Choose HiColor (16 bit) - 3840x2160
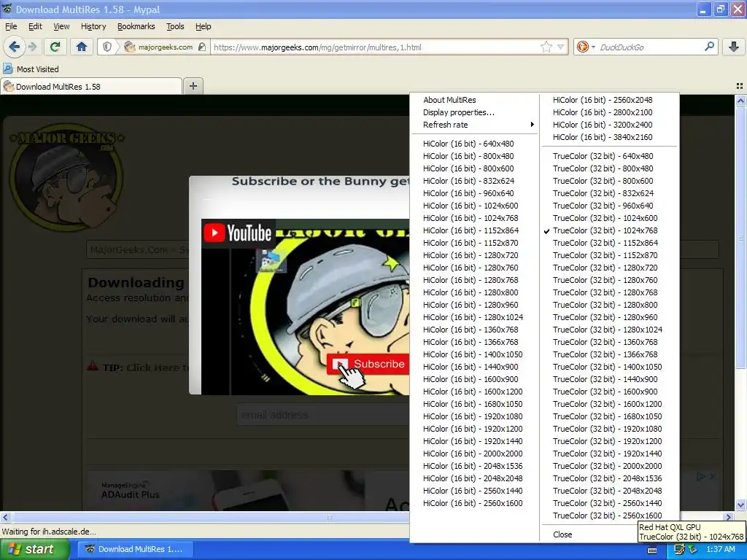The image size is (747, 560). coord(609,137)
